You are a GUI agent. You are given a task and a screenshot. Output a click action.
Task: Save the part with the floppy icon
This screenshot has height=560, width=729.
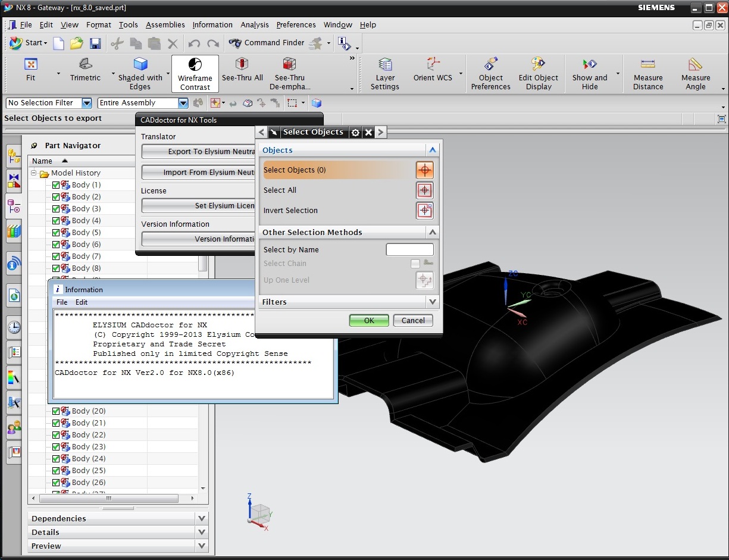point(95,43)
